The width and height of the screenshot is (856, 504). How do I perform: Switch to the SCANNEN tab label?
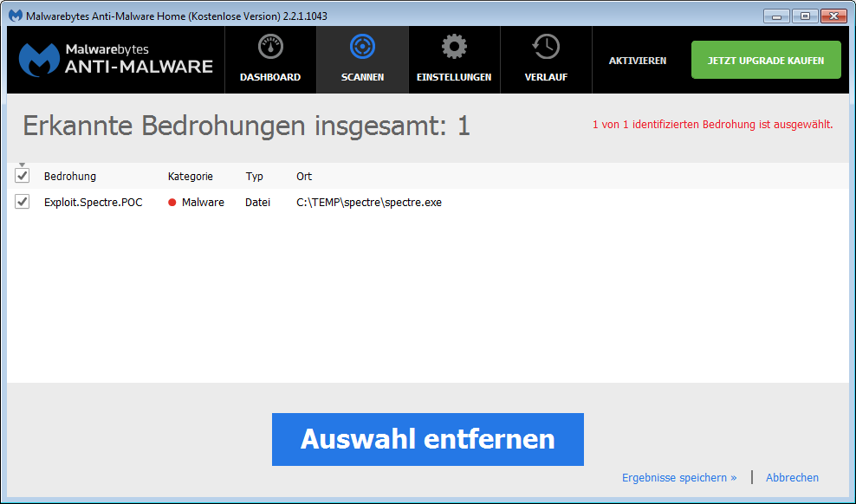click(x=362, y=77)
